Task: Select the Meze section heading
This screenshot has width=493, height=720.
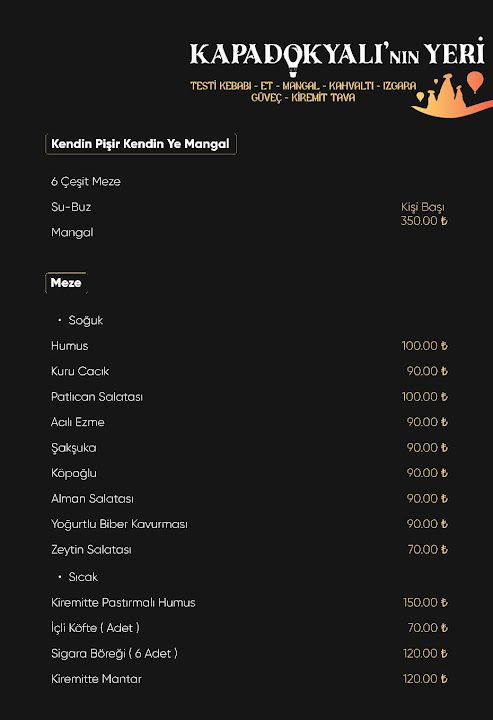Action: pyautogui.click(x=66, y=283)
